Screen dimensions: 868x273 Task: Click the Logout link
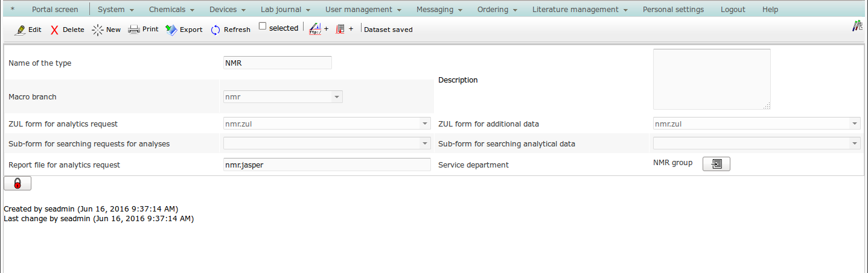pos(733,10)
